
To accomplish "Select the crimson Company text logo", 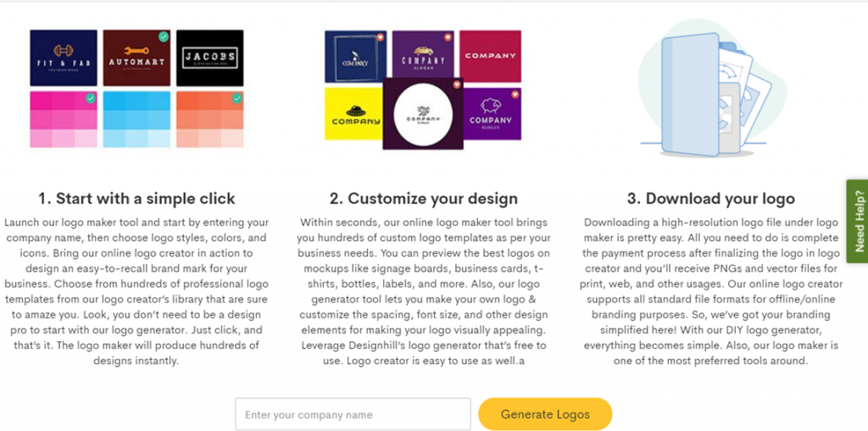I will click(x=490, y=56).
